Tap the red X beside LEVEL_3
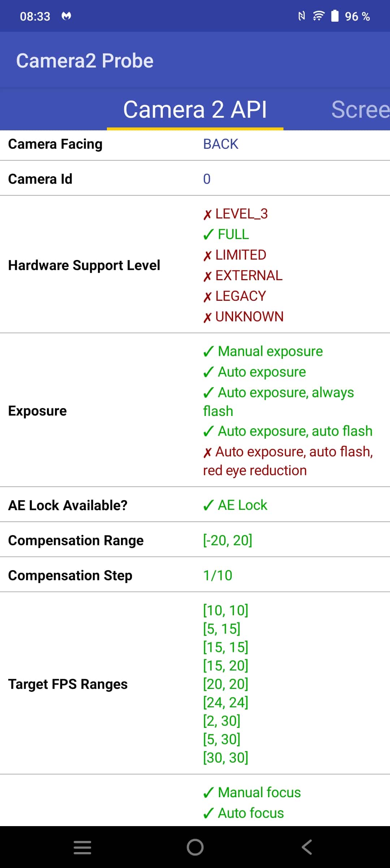Screen dimensions: 390x868 point(207,214)
